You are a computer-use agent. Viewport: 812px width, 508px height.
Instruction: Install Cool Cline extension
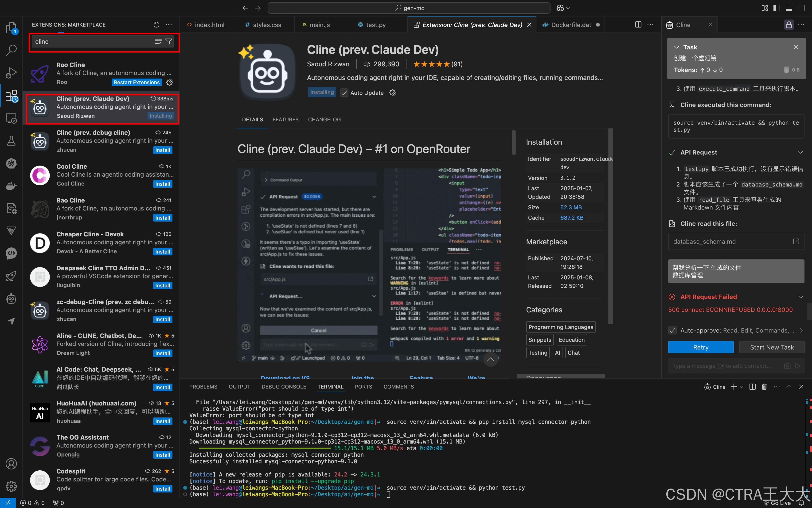click(163, 184)
